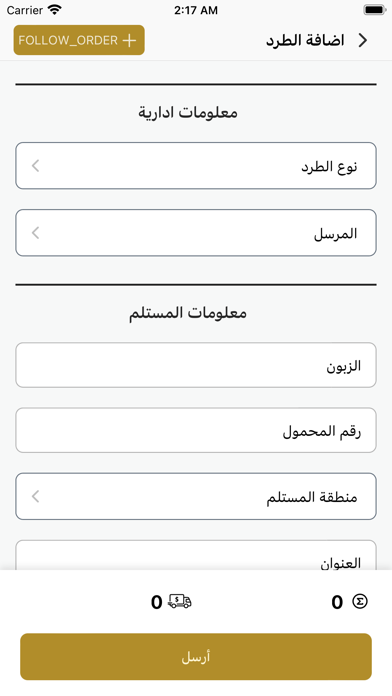Tap the chevron in المرسل field
The width and height of the screenshot is (392, 696).
click(x=36, y=233)
